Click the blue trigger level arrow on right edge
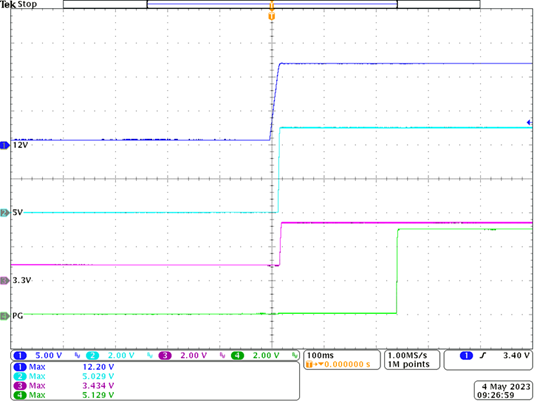 pyautogui.click(x=529, y=122)
